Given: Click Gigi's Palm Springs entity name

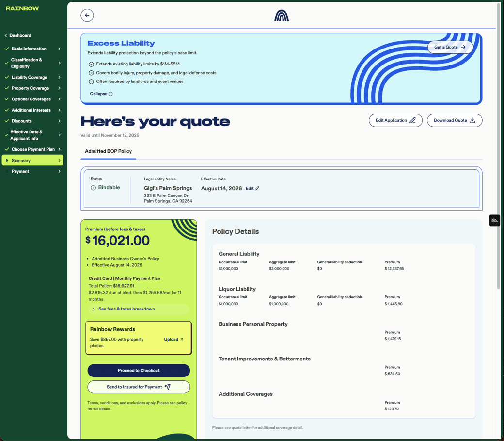Looking at the screenshot, I should (168, 188).
